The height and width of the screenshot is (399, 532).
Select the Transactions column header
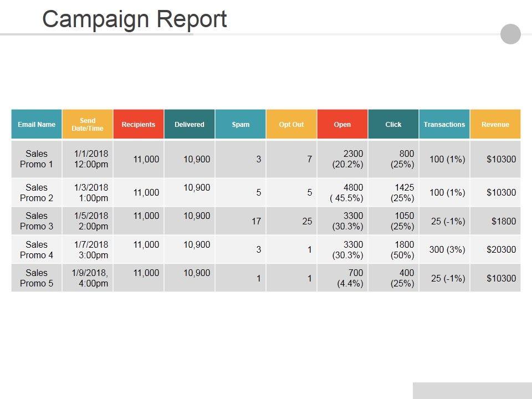pyautogui.click(x=444, y=124)
